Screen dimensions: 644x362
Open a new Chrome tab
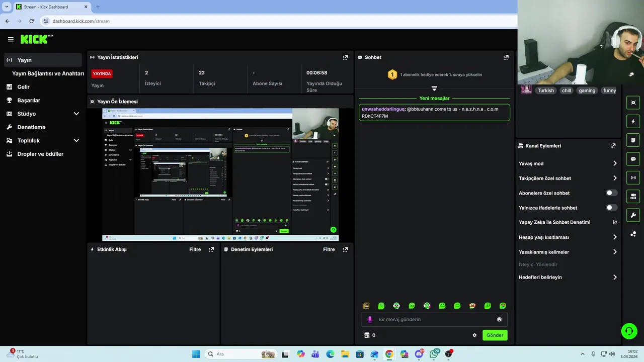tap(98, 7)
